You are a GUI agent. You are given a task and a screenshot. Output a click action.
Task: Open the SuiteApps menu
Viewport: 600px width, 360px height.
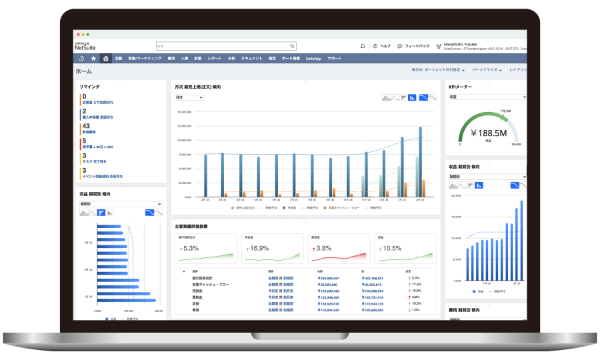313,59
